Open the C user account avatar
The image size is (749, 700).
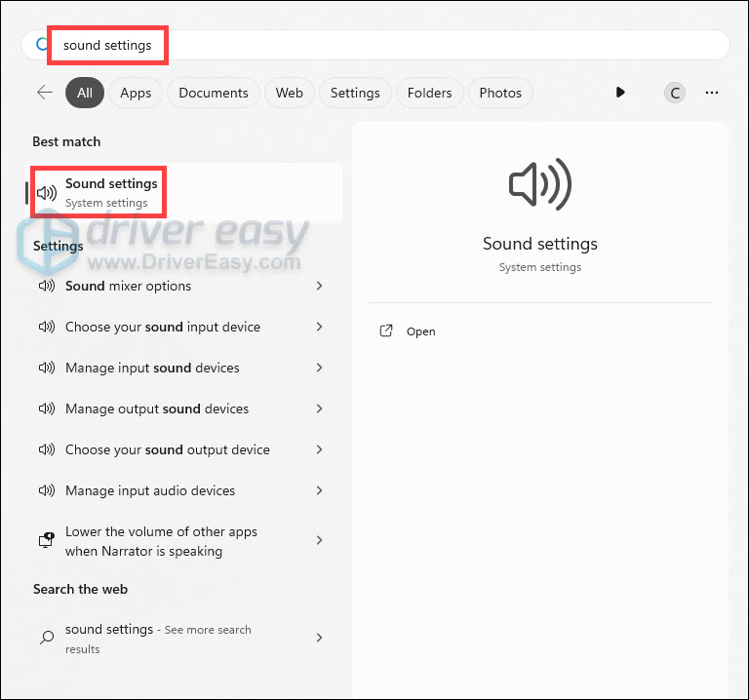pyautogui.click(x=675, y=93)
